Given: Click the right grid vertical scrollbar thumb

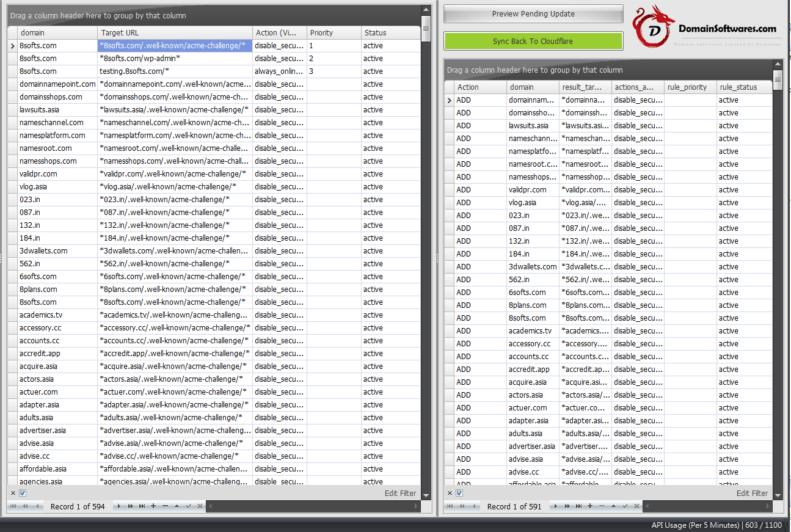Looking at the screenshot, I should click(x=778, y=79).
